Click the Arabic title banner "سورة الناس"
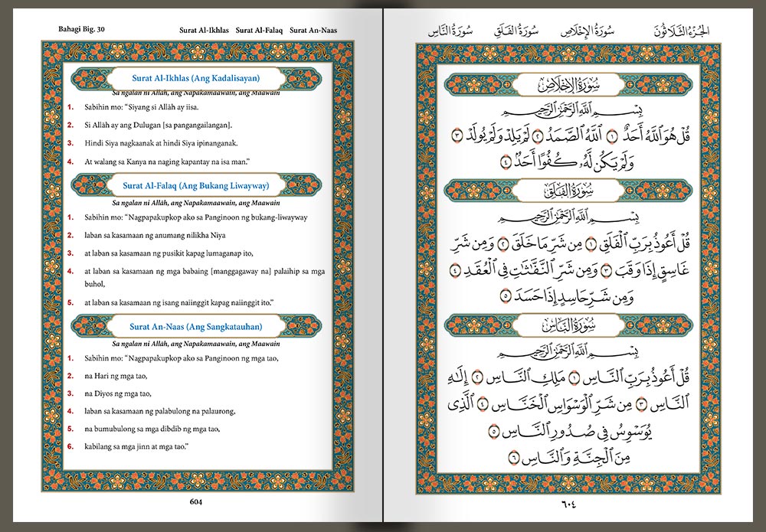The height and width of the screenshot is (532, 766). [x=568, y=325]
